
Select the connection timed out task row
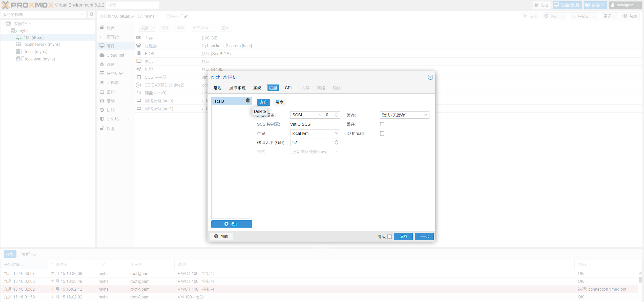pyautogui.click(x=319, y=289)
